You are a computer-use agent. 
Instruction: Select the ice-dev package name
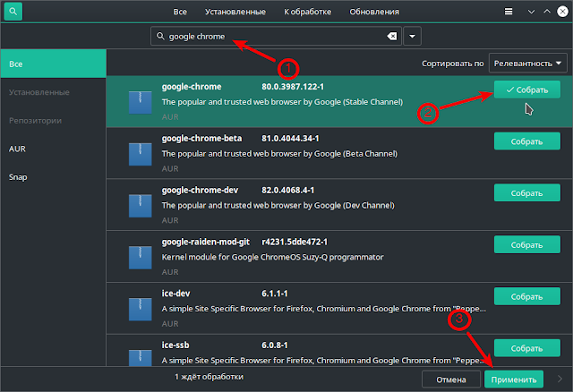click(175, 294)
